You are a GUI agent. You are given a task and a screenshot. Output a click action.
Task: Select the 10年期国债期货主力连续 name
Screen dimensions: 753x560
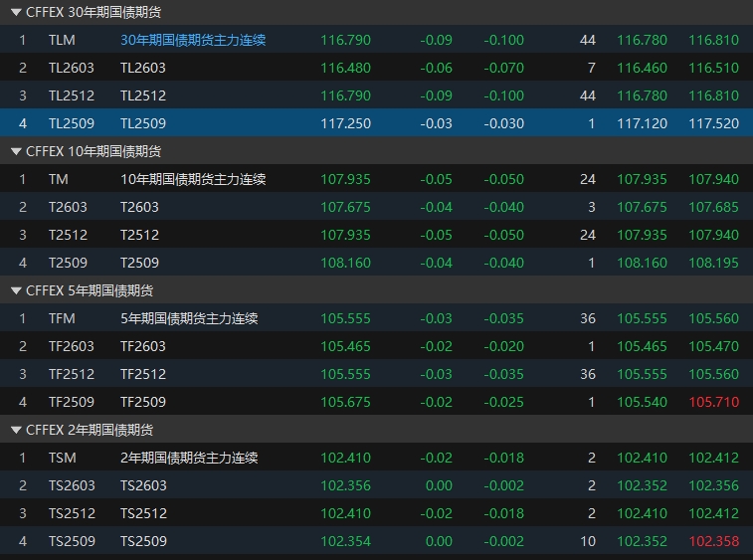click(x=193, y=179)
